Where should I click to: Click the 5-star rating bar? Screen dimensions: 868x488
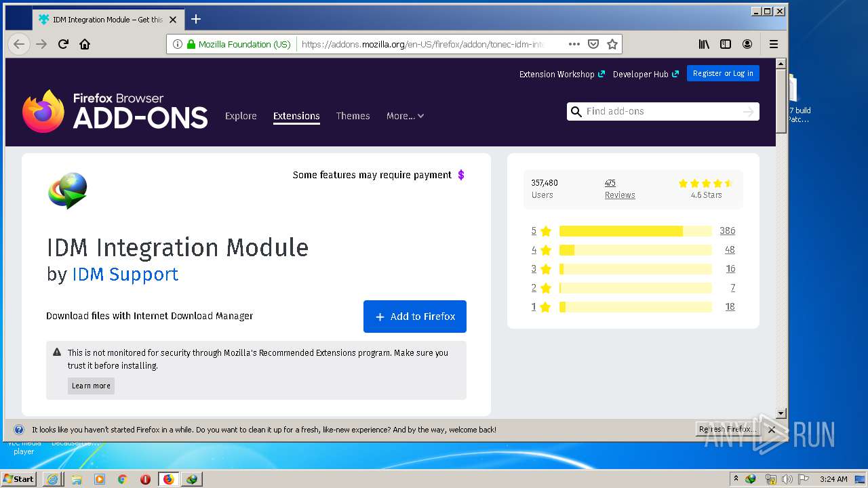635,231
